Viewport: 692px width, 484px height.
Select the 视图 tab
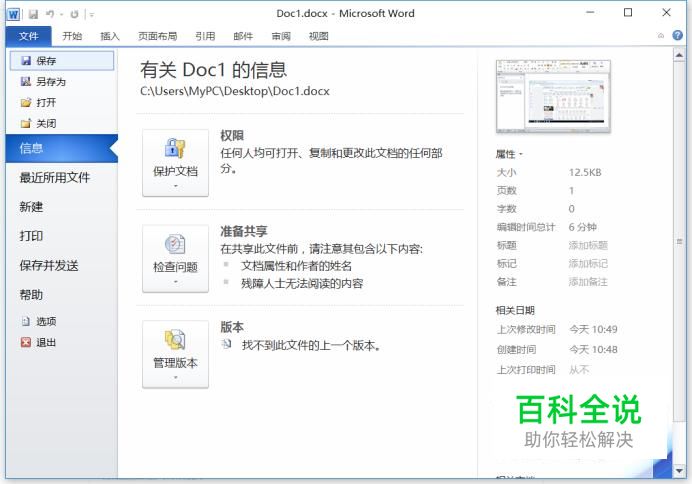pos(319,36)
